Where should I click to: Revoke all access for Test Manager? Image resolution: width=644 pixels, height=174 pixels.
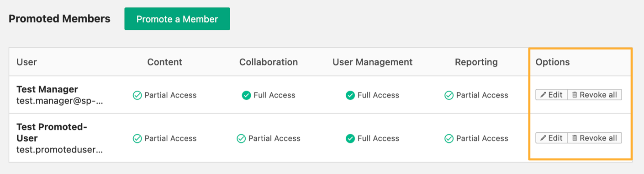click(x=594, y=95)
